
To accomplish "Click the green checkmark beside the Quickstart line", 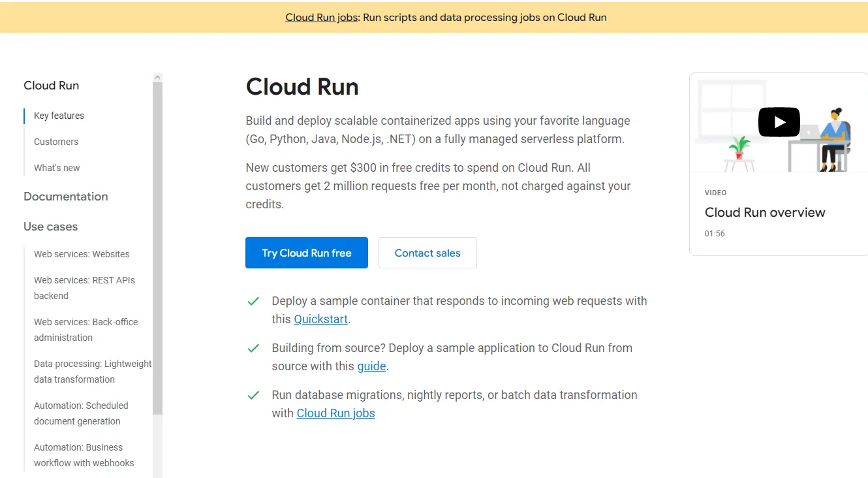I will coord(254,301).
